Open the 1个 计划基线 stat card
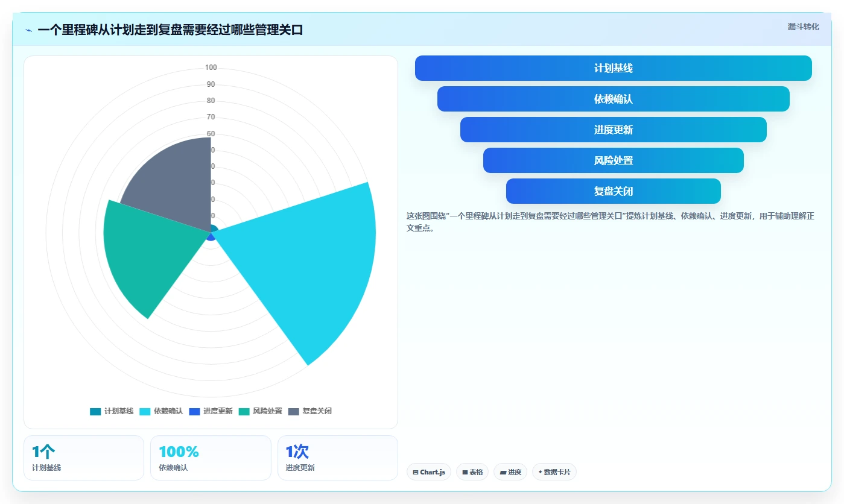Viewport: 844px width, 504px height. (84, 458)
